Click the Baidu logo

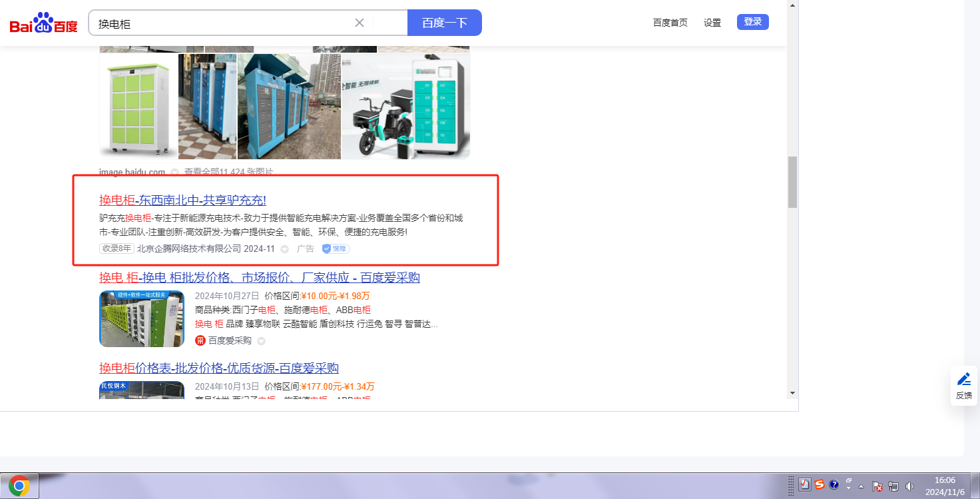(43, 23)
